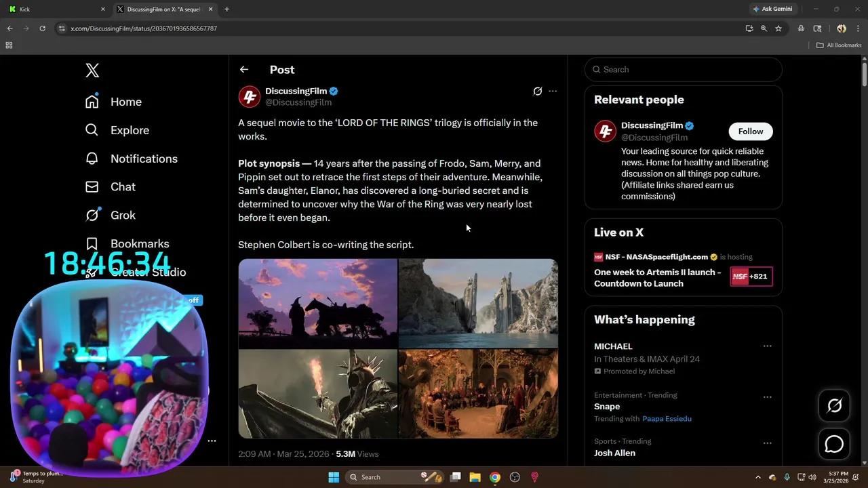
Task: Open more options for Josh Allen trend
Action: click(x=767, y=443)
